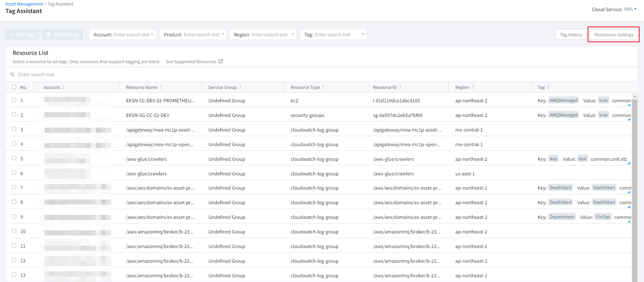Image resolution: width=644 pixels, height=282 pixels.
Task: Select the checkbox for row 1
Action: (x=14, y=100)
